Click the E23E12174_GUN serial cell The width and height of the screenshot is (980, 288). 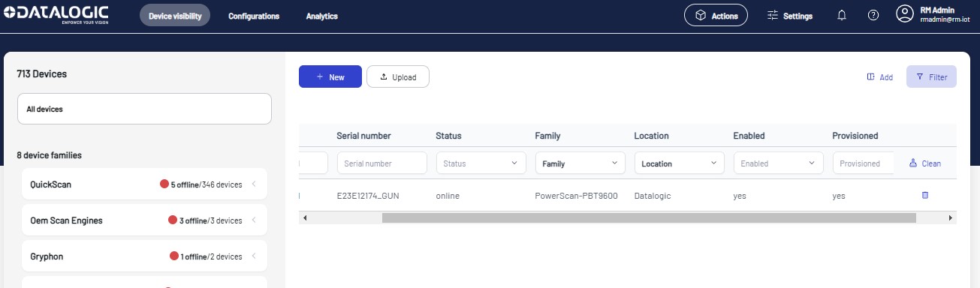pos(369,196)
